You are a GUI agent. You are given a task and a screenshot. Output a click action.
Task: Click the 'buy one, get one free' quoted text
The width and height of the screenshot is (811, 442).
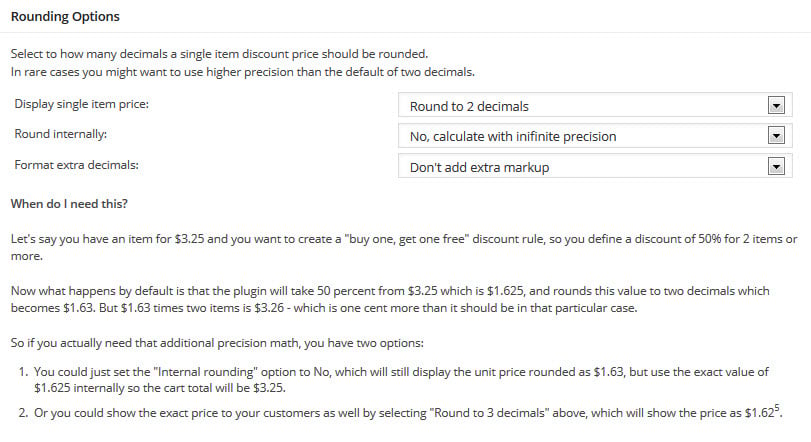407,239
